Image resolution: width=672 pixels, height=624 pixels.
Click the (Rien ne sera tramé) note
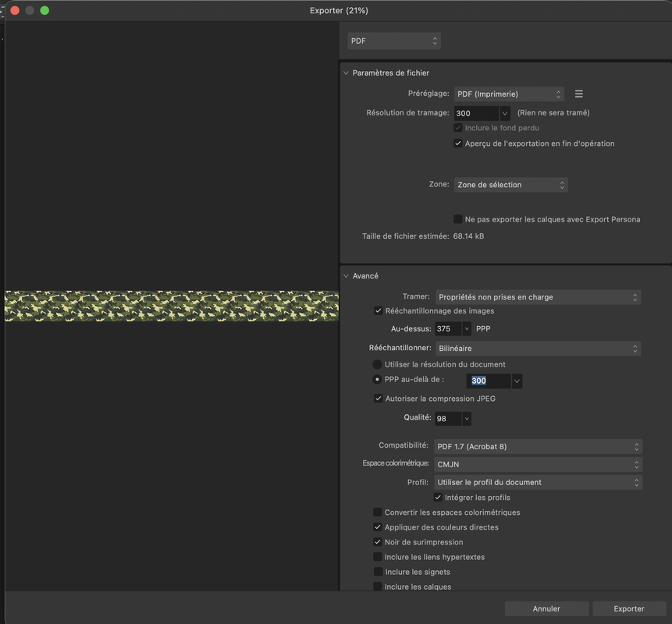[553, 112]
